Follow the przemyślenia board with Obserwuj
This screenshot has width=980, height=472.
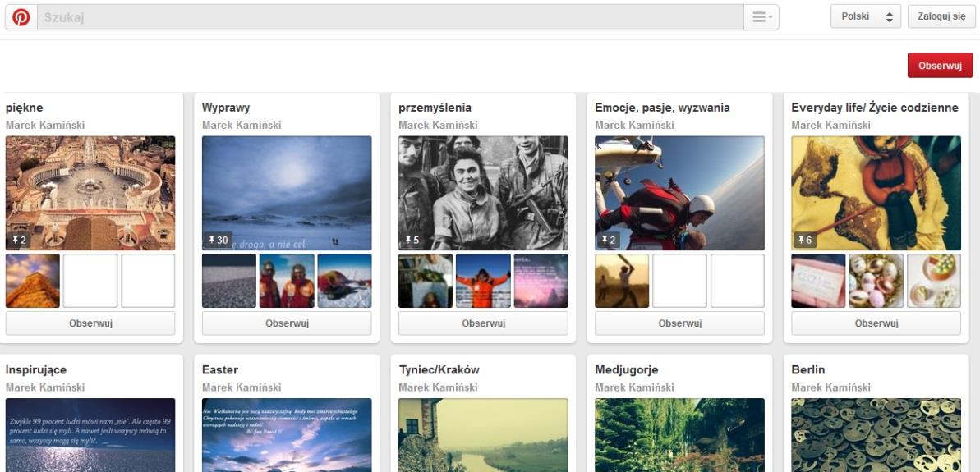[x=483, y=323]
